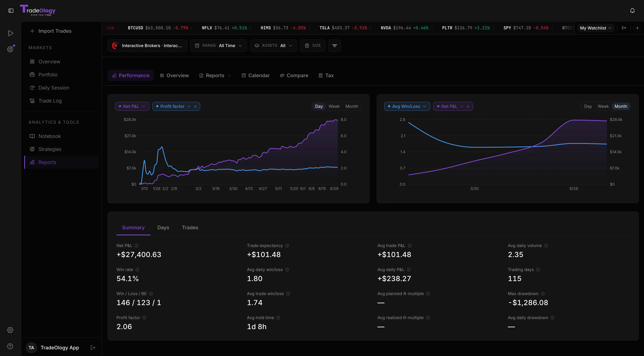644x356 pixels.
Task: Set right chart interval to Month
Action: 621,106
